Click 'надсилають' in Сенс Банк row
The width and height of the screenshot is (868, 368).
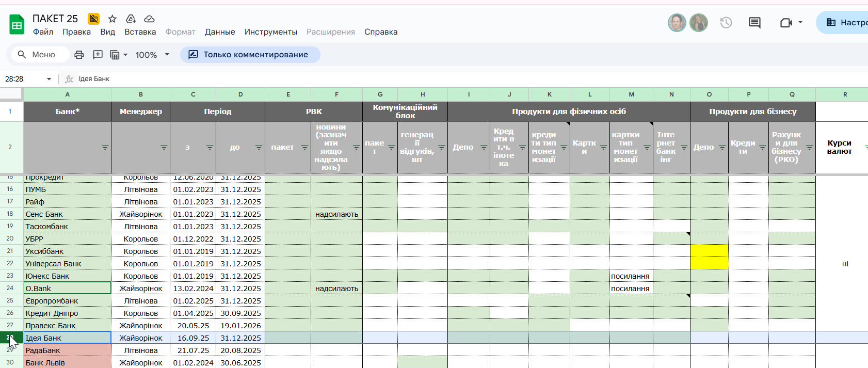click(x=336, y=214)
